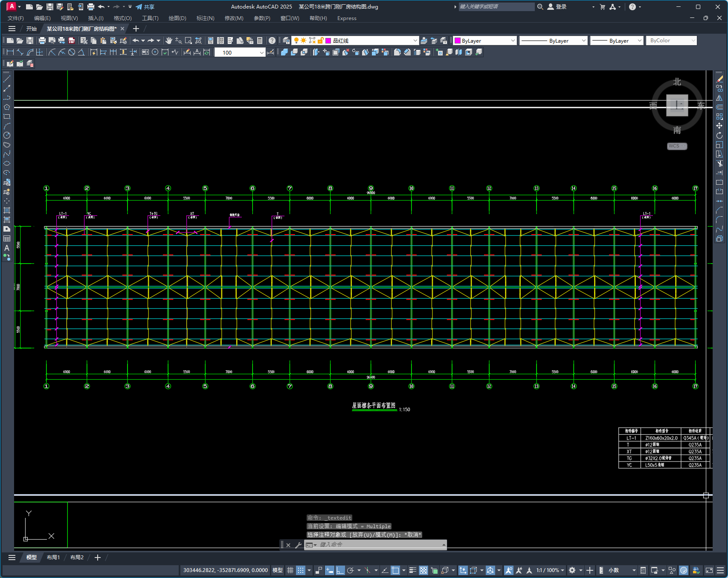Viewport: 728px width, 578px height.
Task: Toggle lineweight display in status bar
Action: pyautogui.click(x=412, y=570)
